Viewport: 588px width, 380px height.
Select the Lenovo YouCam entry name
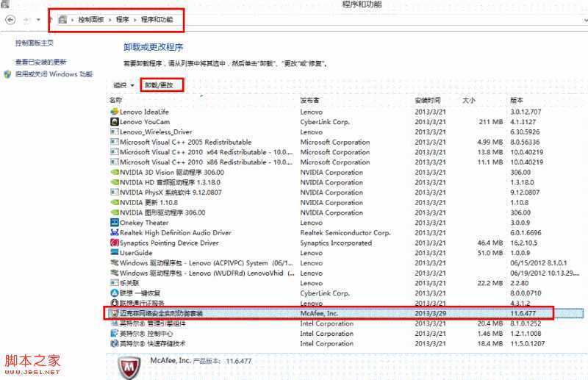click(x=145, y=122)
